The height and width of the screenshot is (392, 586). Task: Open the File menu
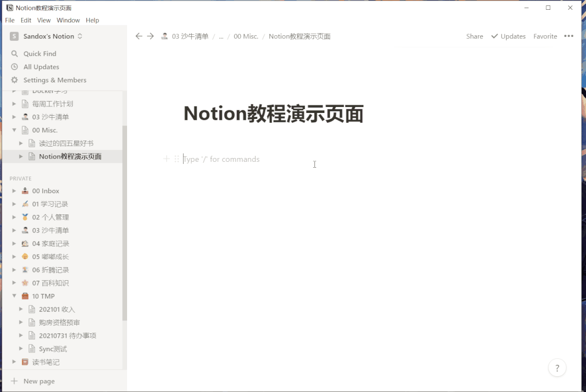tap(10, 20)
